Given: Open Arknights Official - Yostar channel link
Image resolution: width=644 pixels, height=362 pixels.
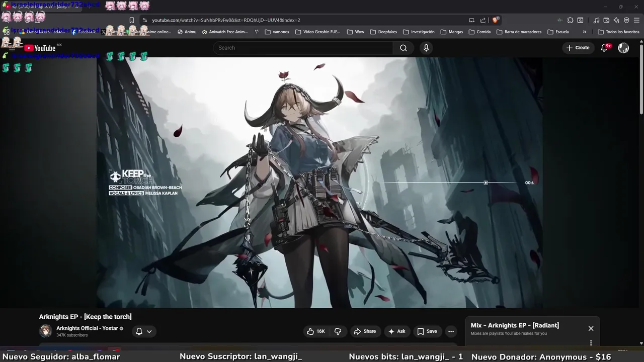Looking at the screenshot, I should tap(87, 328).
